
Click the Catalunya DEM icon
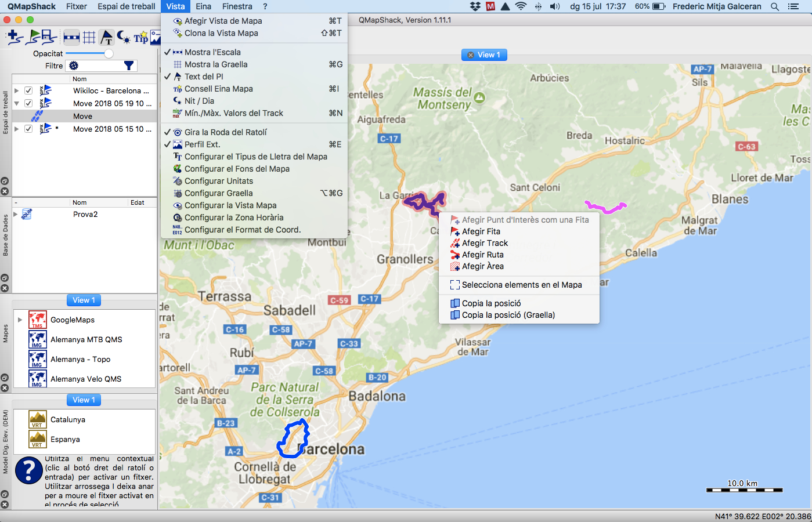[x=38, y=419]
